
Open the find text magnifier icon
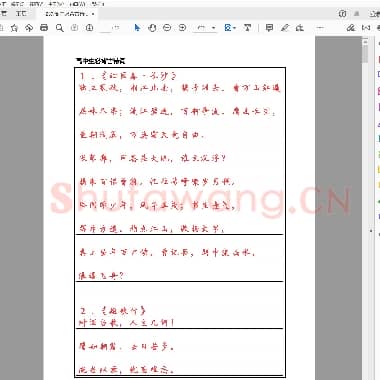pyautogui.click(x=60, y=28)
